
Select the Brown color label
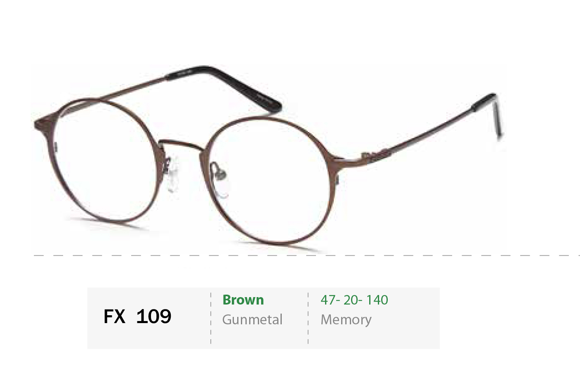243,300
